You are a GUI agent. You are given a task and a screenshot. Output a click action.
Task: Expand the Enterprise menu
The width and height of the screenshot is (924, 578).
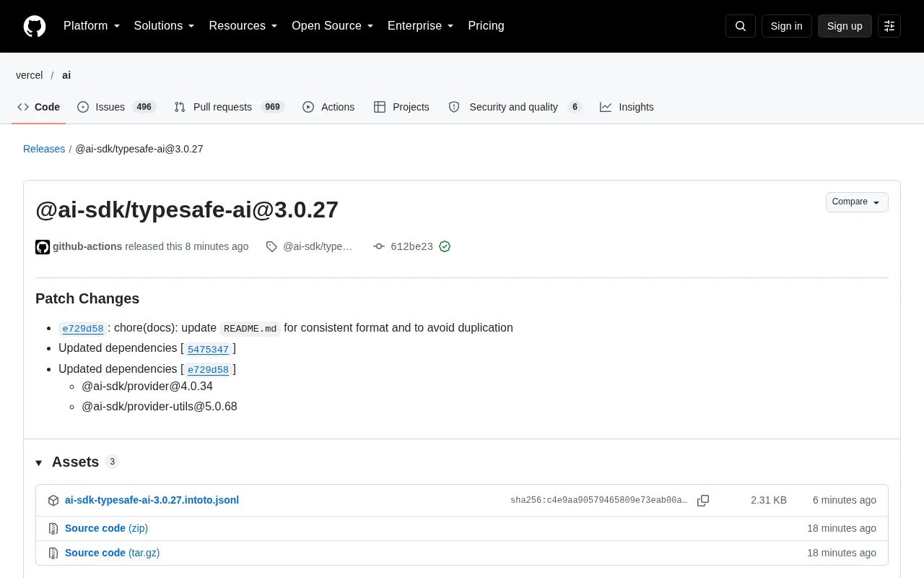[x=421, y=26]
